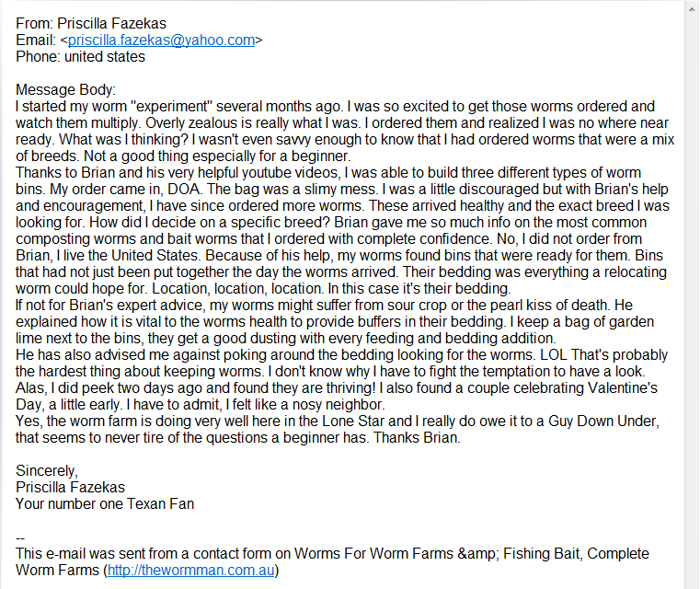Click the word "Email:" label
This screenshot has width=700, height=589.
point(35,40)
